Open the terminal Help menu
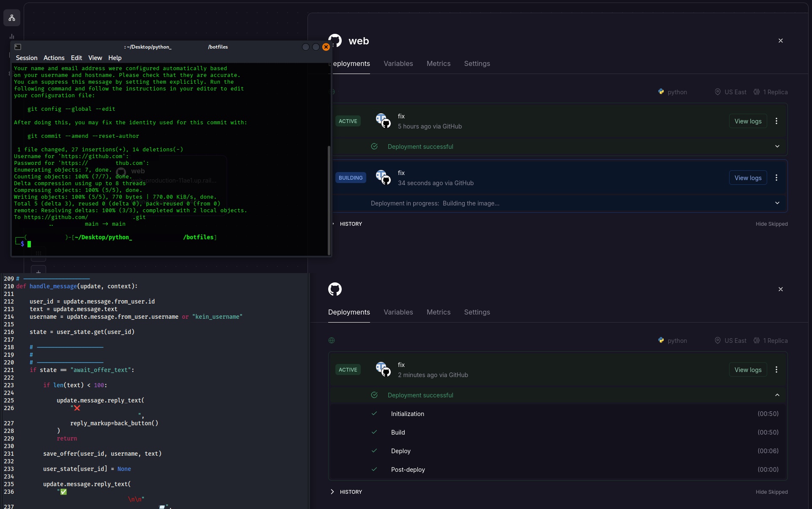Screen dimensions: 812x509 [115, 58]
